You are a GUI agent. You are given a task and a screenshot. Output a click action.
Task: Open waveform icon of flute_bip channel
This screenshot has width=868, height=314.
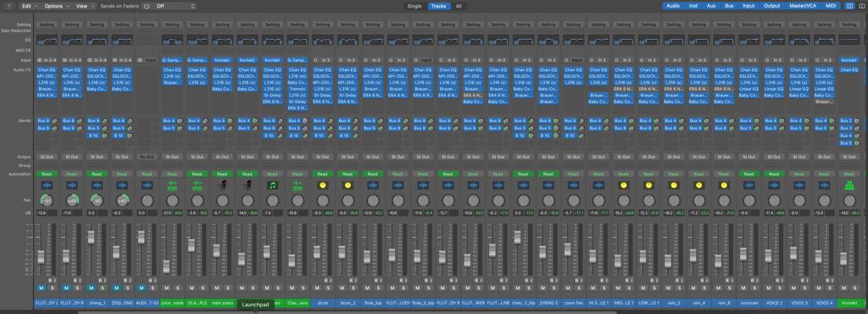(x=373, y=185)
